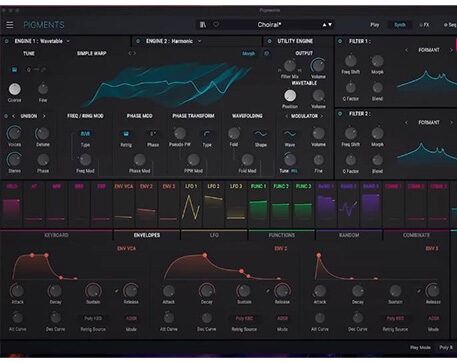The width and height of the screenshot is (457, 363).
Task: Click the wavetable view icon next to Morph
Action: point(266,53)
